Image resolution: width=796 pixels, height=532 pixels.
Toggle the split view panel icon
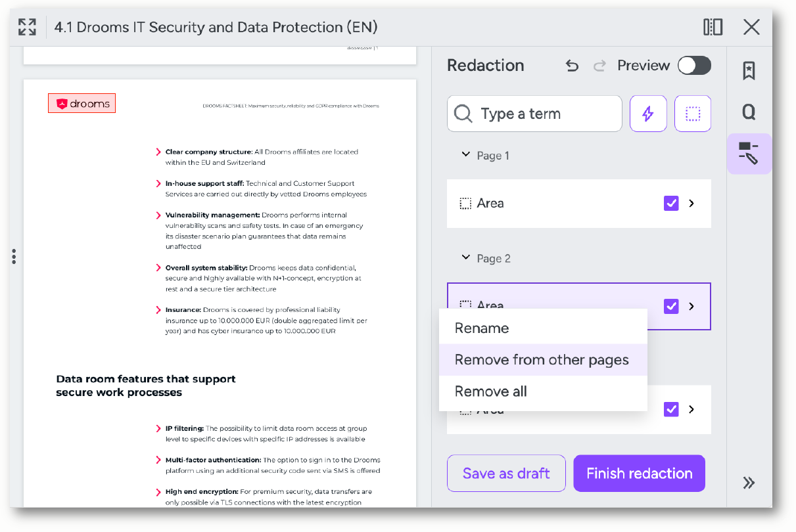click(713, 27)
